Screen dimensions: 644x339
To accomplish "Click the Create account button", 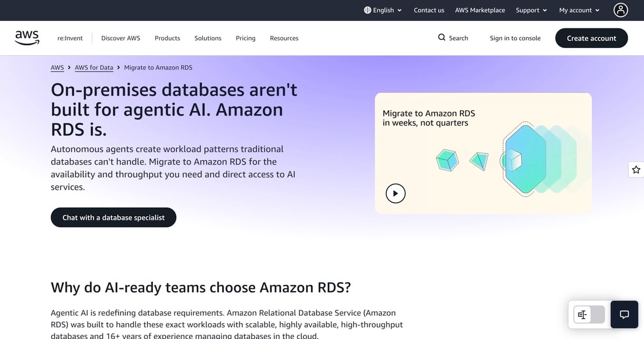I will pyautogui.click(x=591, y=38).
